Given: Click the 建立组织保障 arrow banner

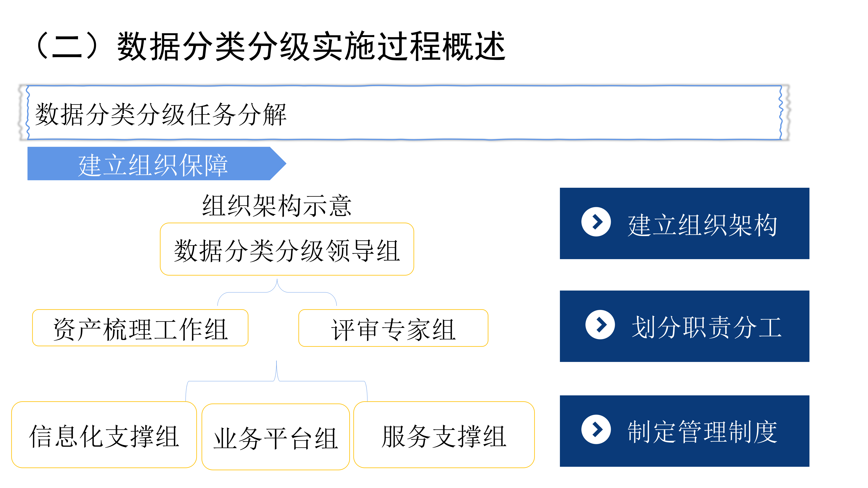Looking at the screenshot, I should point(157,164).
